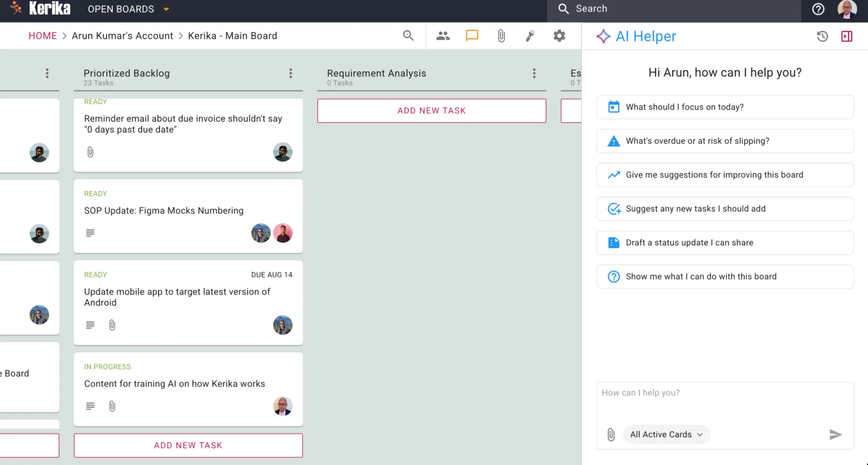Click the attach file icon in AI chat box
Image resolution: width=868 pixels, height=465 pixels.
tap(611, 434)
